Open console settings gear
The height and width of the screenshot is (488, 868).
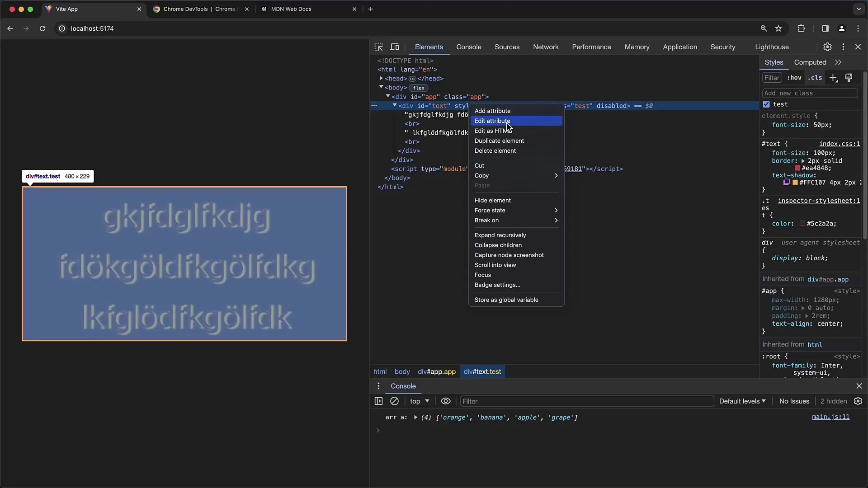click(x=858, y=401)
